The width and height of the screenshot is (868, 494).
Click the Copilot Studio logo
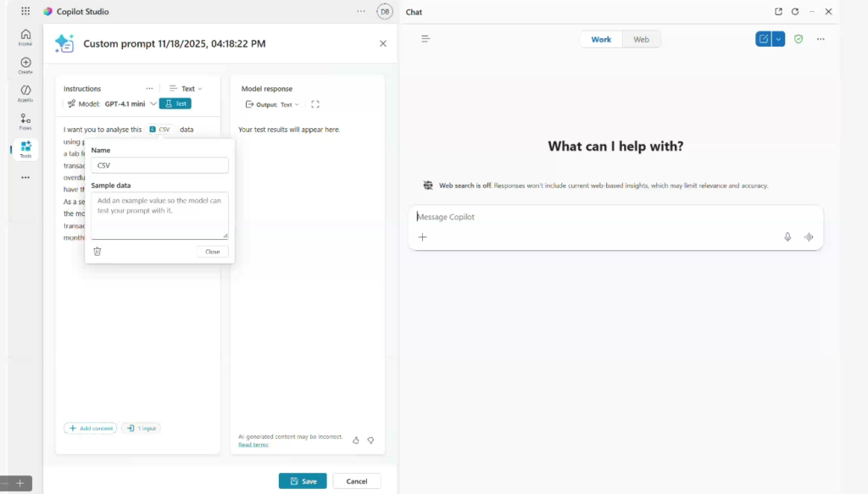pyautogui.click(x=48, y=11)
